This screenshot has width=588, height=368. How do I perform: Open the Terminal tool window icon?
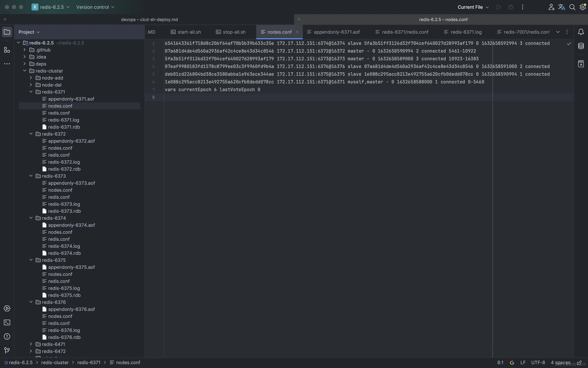coord(7,322)
